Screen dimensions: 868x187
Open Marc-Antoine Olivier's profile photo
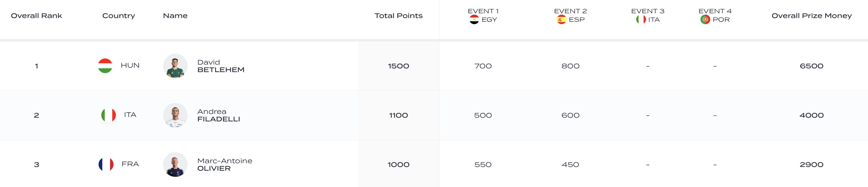(x=175, y=165)
